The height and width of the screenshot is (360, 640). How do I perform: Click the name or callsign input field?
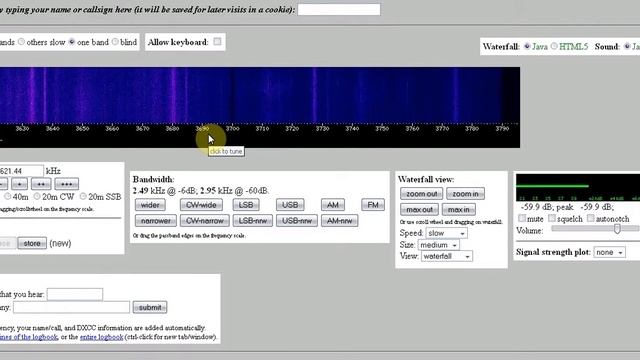[339, 9]
